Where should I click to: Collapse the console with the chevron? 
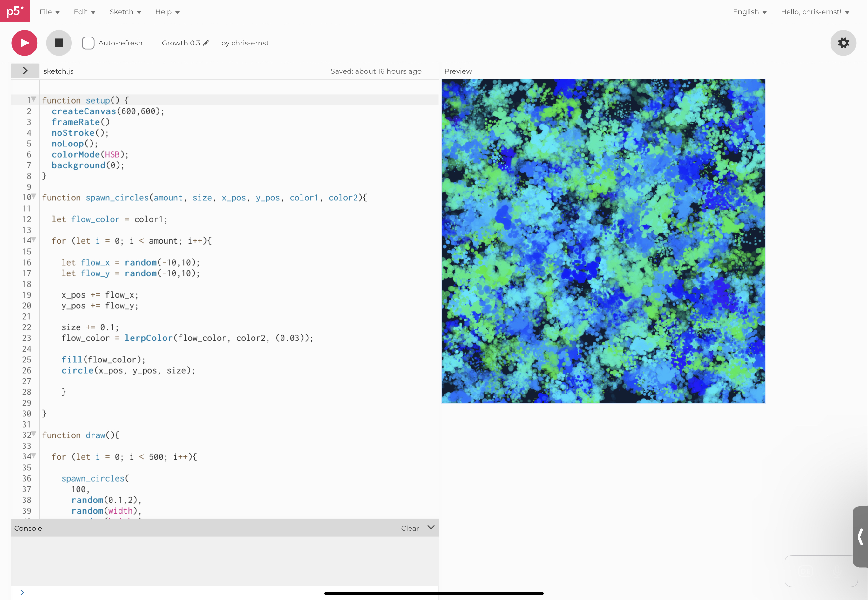coord(431,528)
